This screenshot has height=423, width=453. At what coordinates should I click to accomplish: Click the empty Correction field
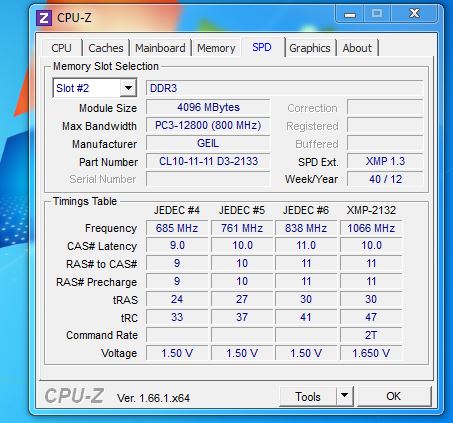click(x=385, y=107)
